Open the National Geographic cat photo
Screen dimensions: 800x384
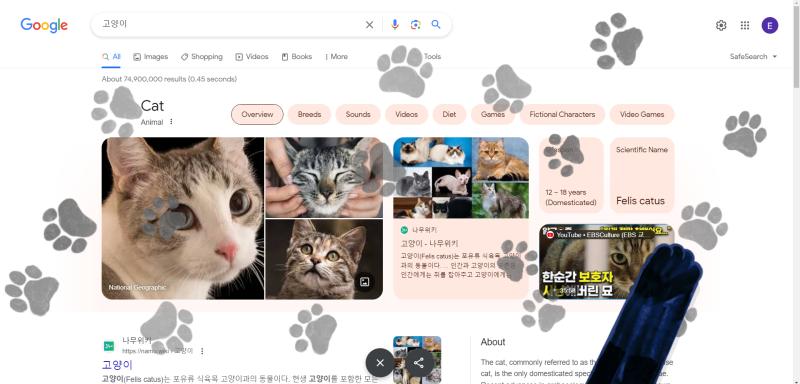(183, 218)
